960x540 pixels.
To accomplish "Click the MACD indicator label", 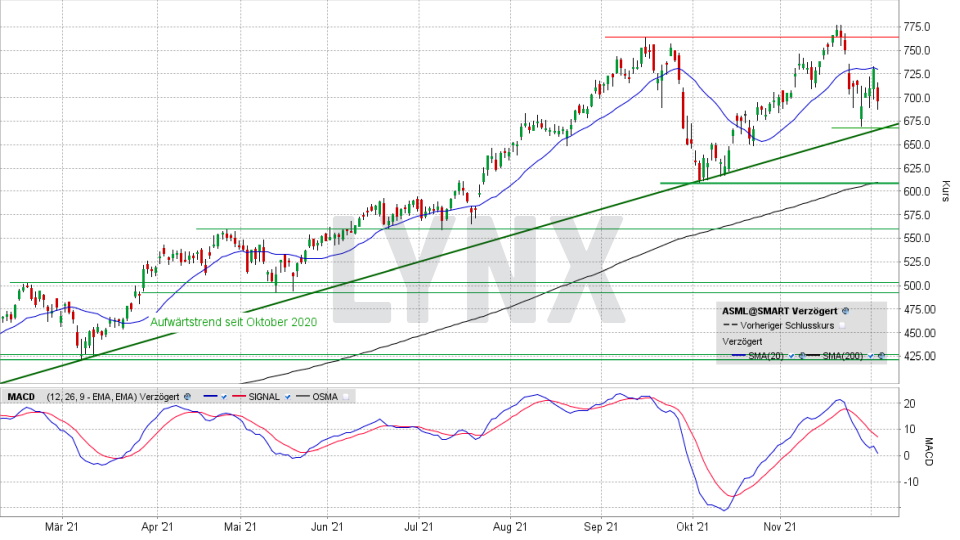I will coord(21,396).
